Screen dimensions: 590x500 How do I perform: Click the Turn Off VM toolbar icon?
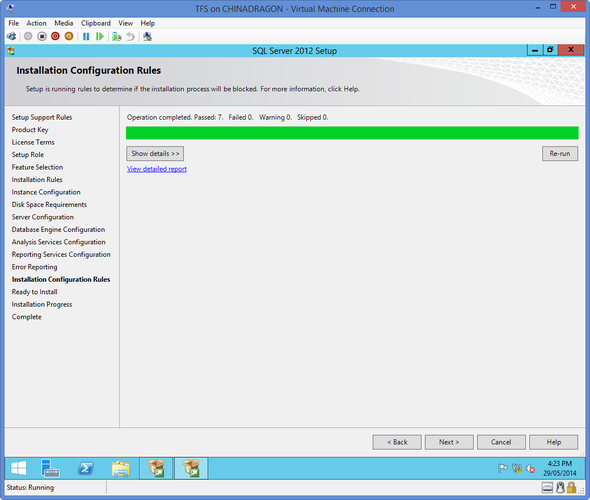(x=42, y=36)
